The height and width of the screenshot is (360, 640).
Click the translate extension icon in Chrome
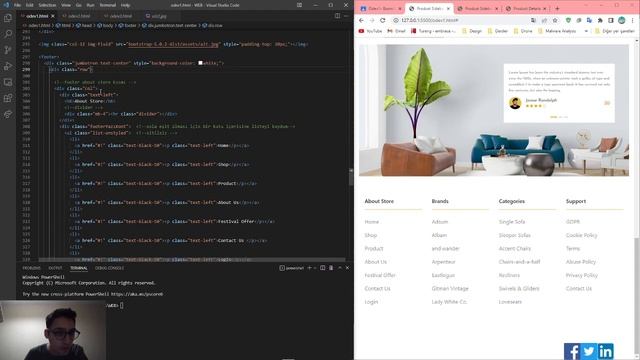[x=589, y=20]
